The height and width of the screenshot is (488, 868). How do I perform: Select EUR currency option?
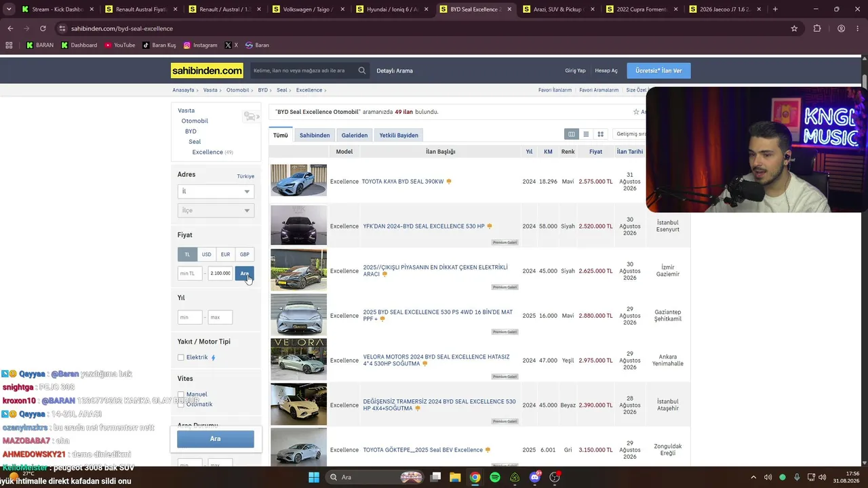(x=225, y=254)
